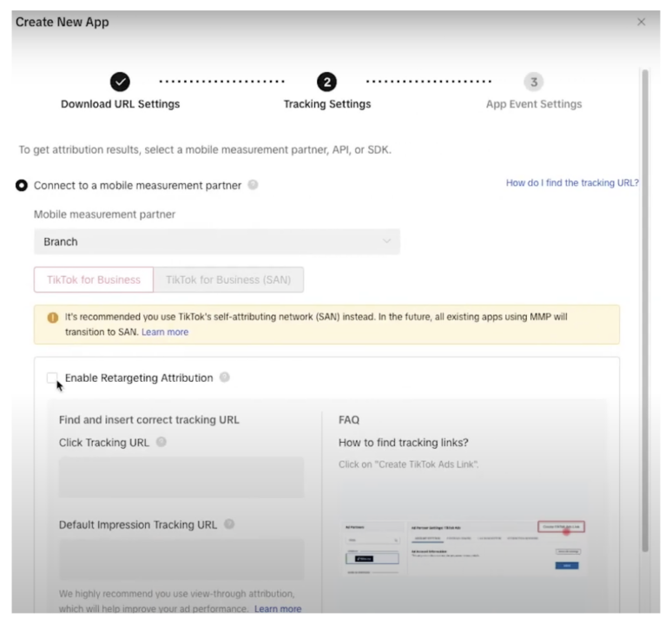The width and height of the screenshot is (672, 625).
Task: Select the TikTok for Business tab
Action: (x=94, y=280)
